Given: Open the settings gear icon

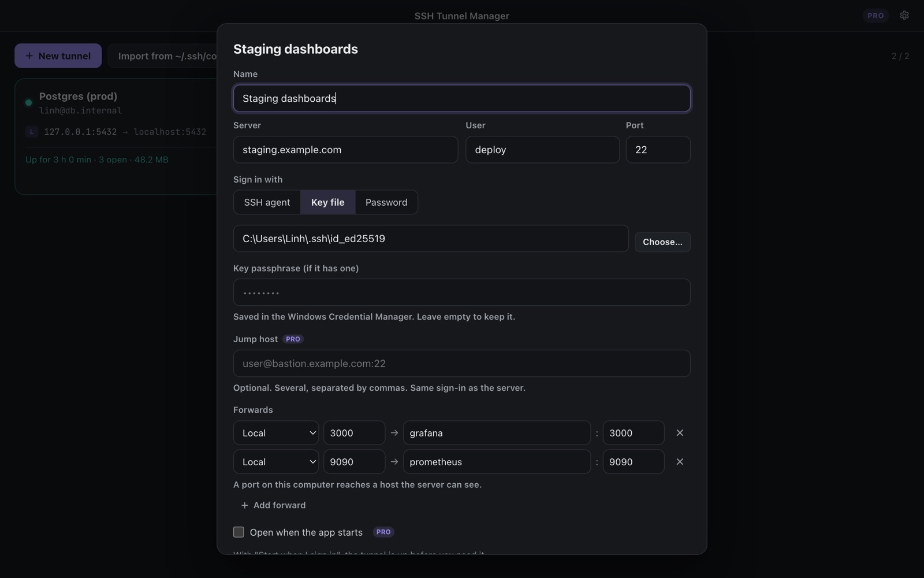Looking at the screenshot, I should [x=904, y=16].
